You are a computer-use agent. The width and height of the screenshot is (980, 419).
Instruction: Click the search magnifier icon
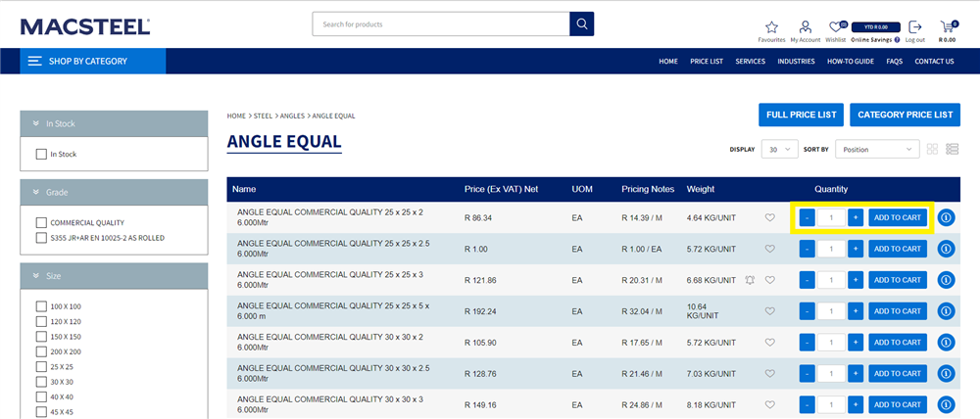(581, 23)
